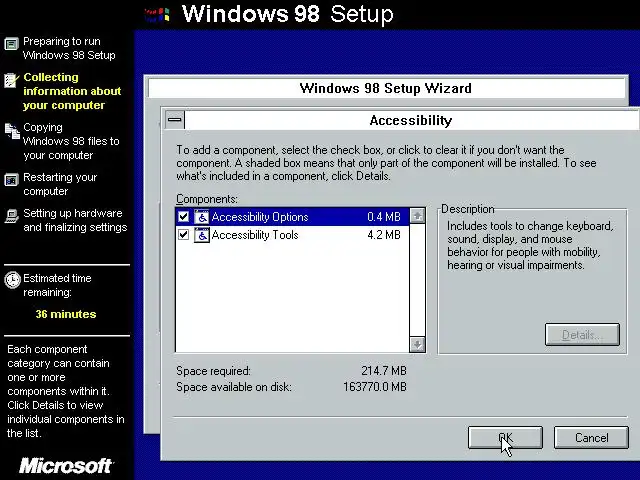Click the 'Accessibility Tools' row label
640x480 pixels.
point(255,235)
